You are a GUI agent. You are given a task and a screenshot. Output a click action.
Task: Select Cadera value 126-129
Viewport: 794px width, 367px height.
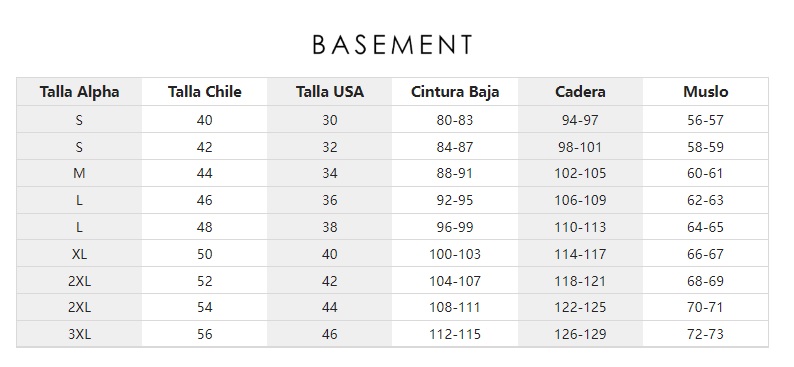click(x=580, y=334)
